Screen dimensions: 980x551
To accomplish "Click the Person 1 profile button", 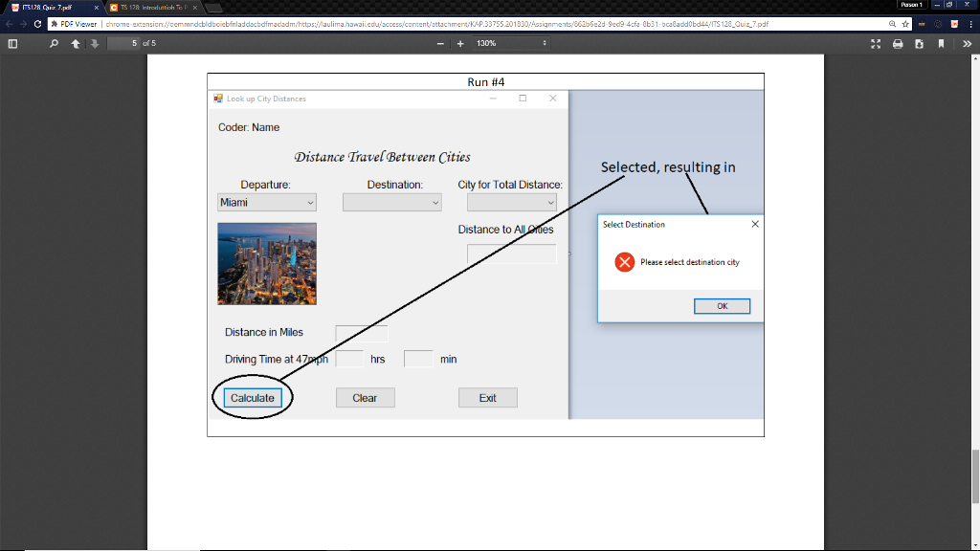I will pyautogui.click(x=911, y=5).
